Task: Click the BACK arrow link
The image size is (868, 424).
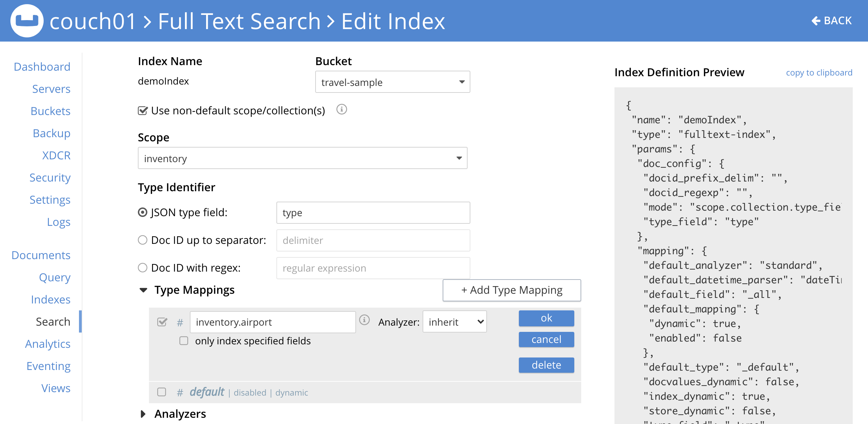Action: click(831, 21)
